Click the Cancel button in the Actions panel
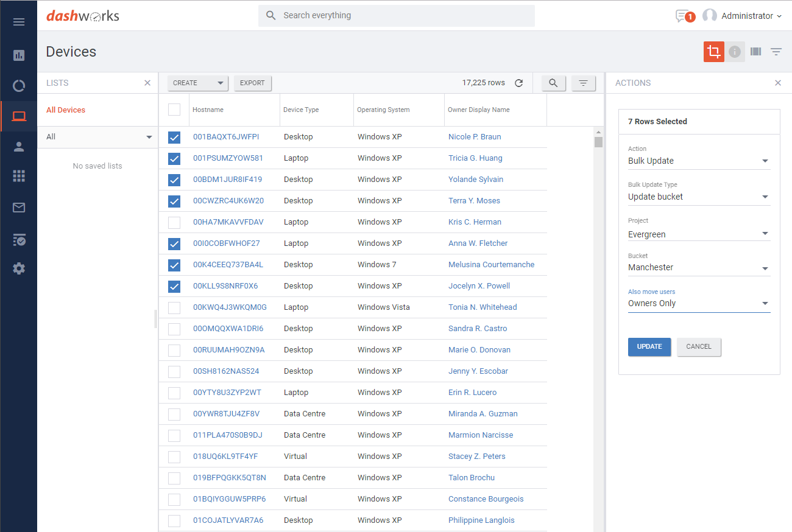792x532 pixels. 699,347
